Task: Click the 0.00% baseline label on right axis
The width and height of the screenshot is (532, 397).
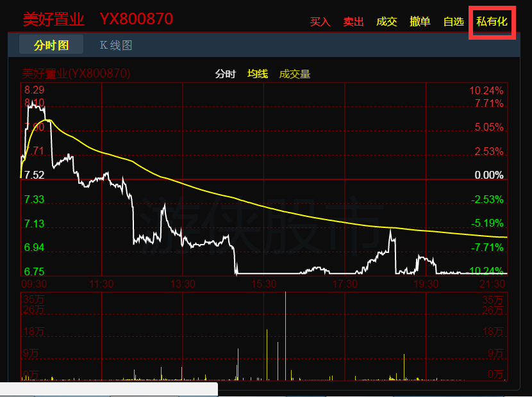Action: pos(488,175)
